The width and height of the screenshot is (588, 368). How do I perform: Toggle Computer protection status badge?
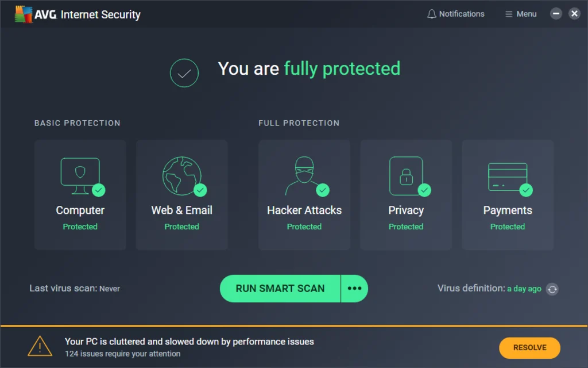98,190
